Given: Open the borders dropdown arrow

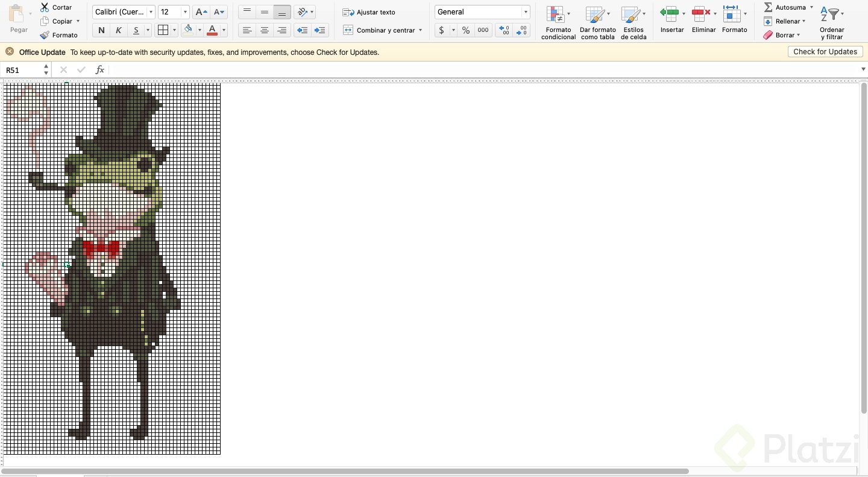Looking at the screenshot, I should coord(174,30).
